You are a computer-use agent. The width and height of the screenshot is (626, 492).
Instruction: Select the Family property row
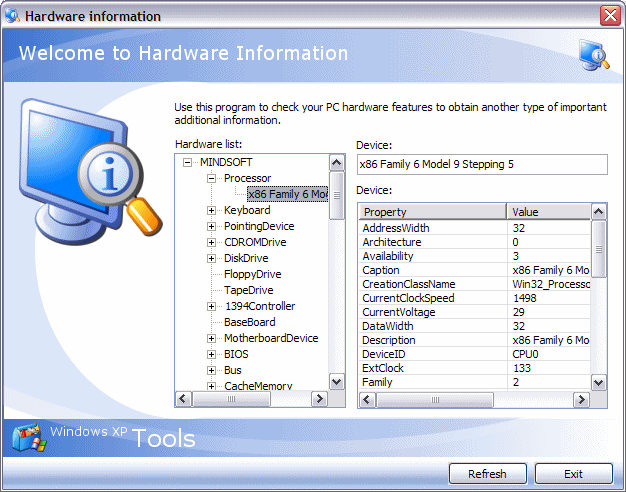475,382
